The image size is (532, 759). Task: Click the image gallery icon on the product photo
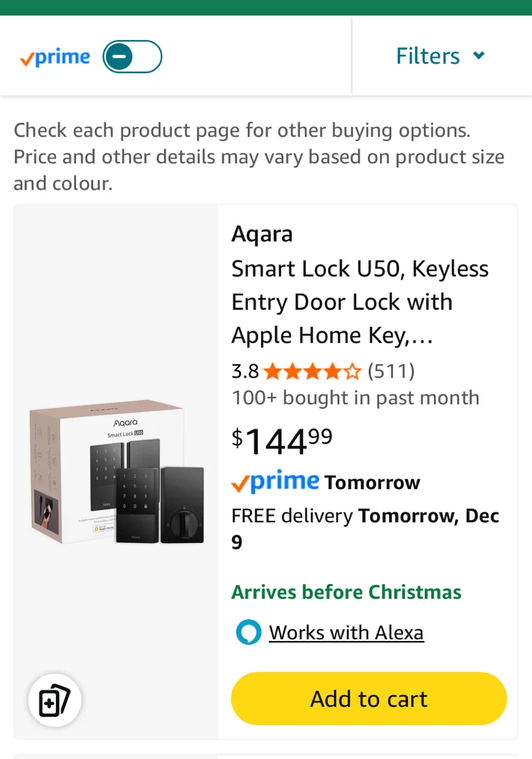tap(54, 699)
